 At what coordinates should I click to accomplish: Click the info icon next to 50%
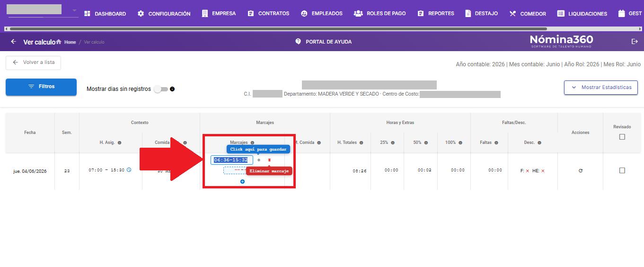click(x=426, y=142)
